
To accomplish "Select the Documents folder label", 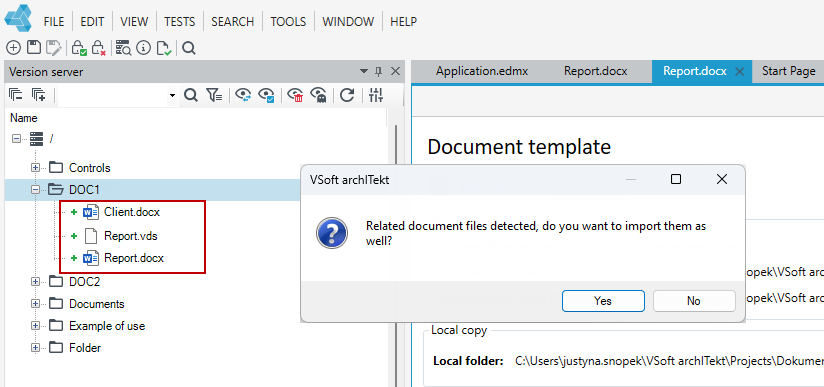I will (x=97, y=304).
